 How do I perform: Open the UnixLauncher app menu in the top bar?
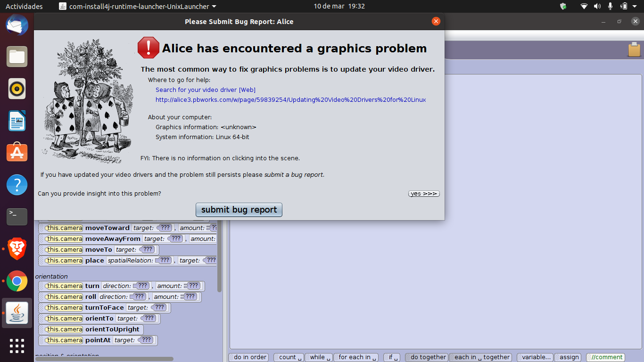coord(138,6)
